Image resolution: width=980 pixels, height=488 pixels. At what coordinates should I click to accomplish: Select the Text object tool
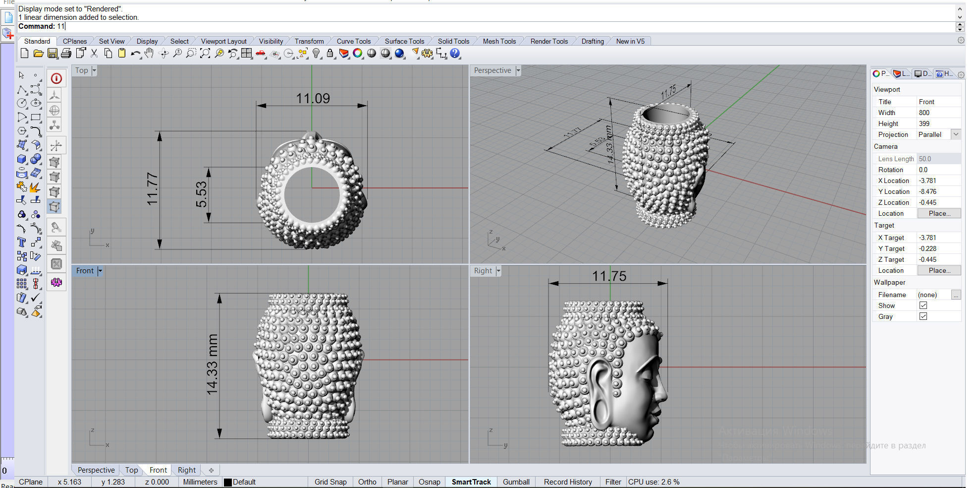click(x=22, y=242)
